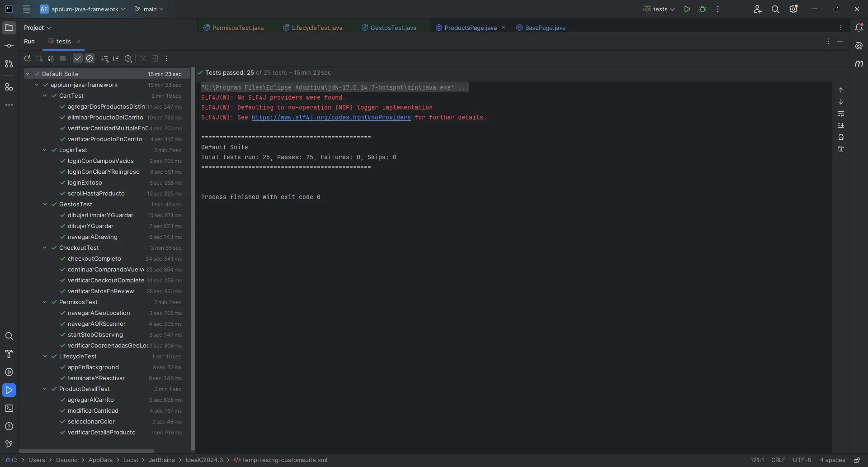Toggle Show Ignored tests filter
The height and width of the screenshot is (467, 868).
point(90,59)
